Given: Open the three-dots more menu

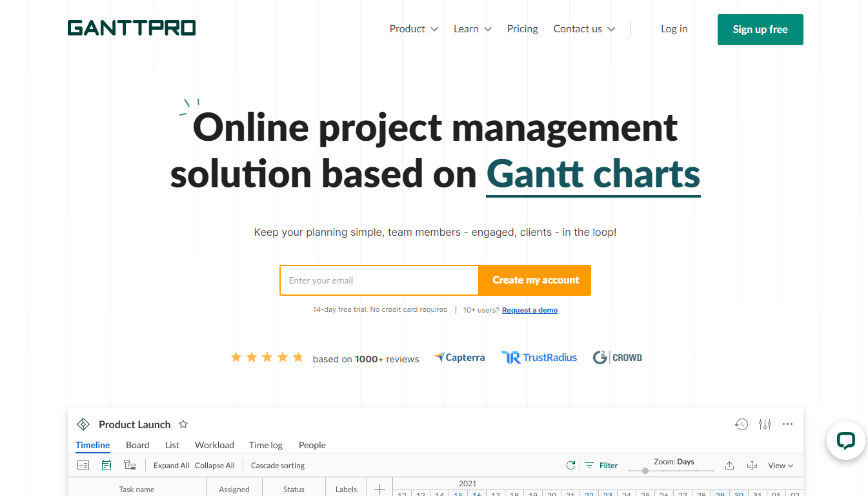Looking at the screenshot, I should pyautogui.click(x=787, y=424).
